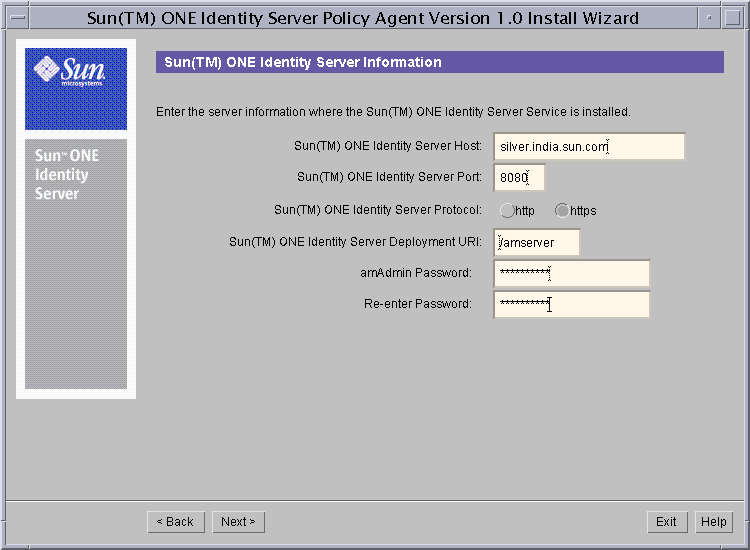Viewport: 750px width, 550px height.
Task: Click the Sun ONE Identity Server sidebar text
Action: point(67,175)
